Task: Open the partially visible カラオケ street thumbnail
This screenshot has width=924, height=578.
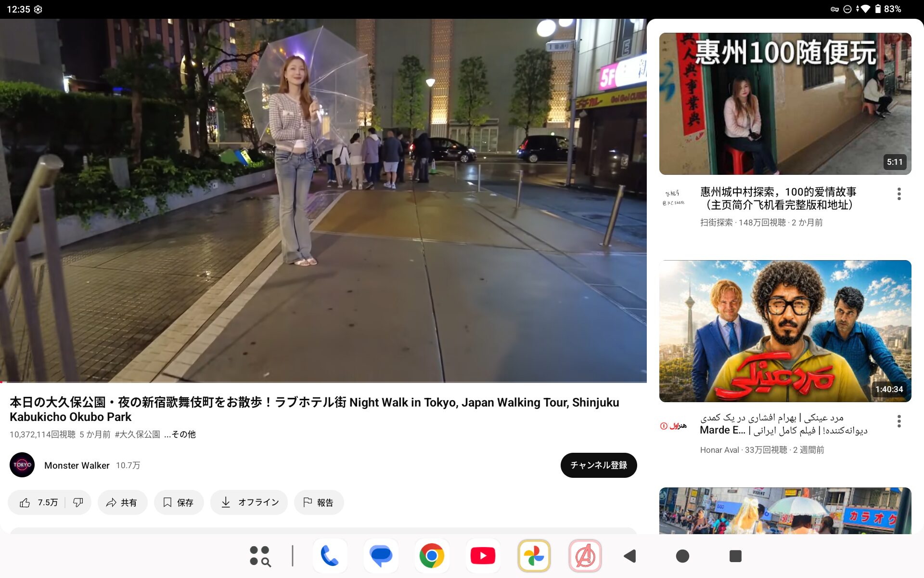Action: click(785, 511)
